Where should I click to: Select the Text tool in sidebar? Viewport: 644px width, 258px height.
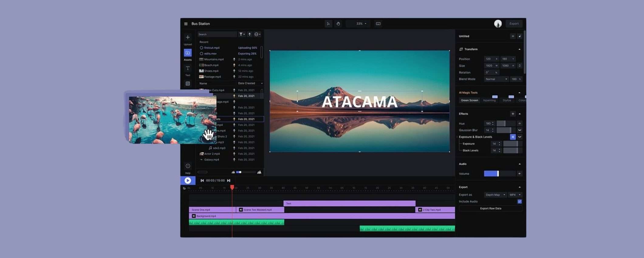tap(188, 68)
